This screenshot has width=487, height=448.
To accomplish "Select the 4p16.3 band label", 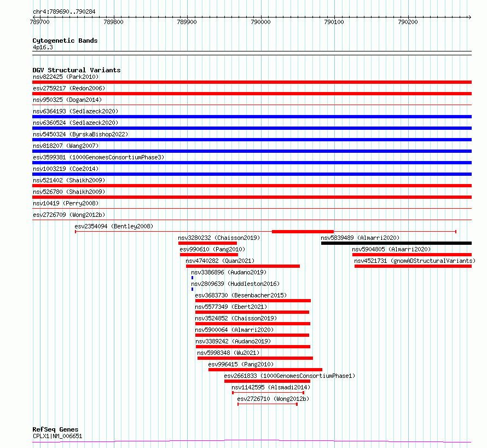I will click(43, 47).
